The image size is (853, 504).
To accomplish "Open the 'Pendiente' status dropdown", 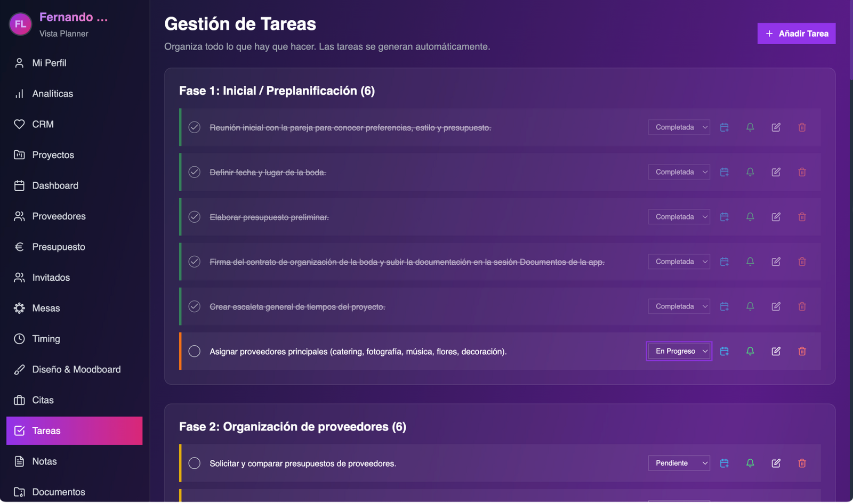I will pyautogui.click(x=679, y=463).
